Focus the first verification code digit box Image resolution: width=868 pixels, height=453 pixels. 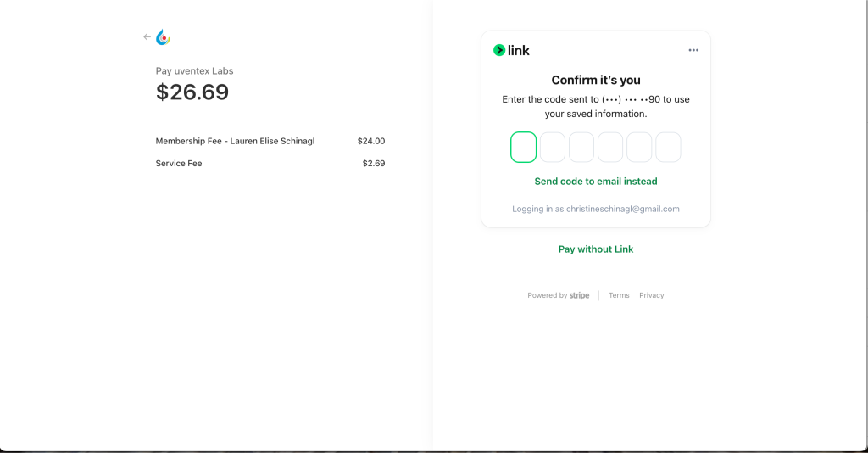point(524,147)
